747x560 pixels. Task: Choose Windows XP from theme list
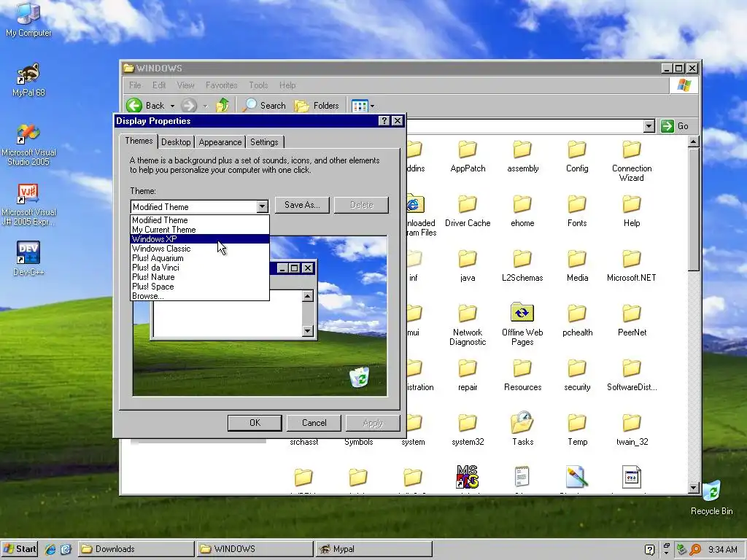200,239
